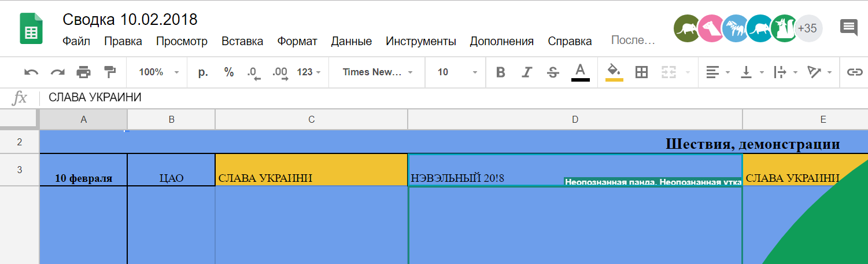
Task: Open the font size 10 dropdown
Action: (x=457, y=72)
